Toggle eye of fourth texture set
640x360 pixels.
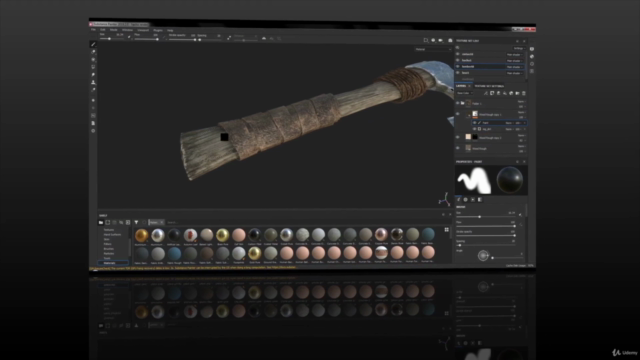458,73
